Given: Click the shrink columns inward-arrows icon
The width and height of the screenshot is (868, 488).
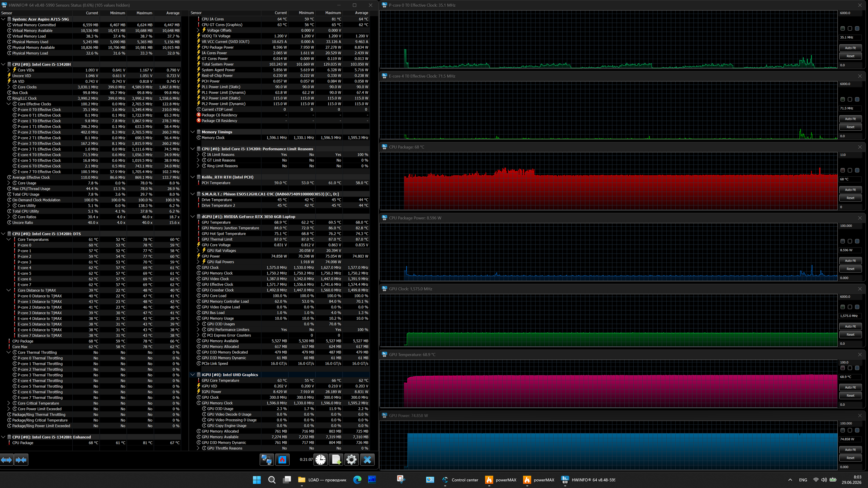Looking at the screenshot, I should [x=21, y=460].
